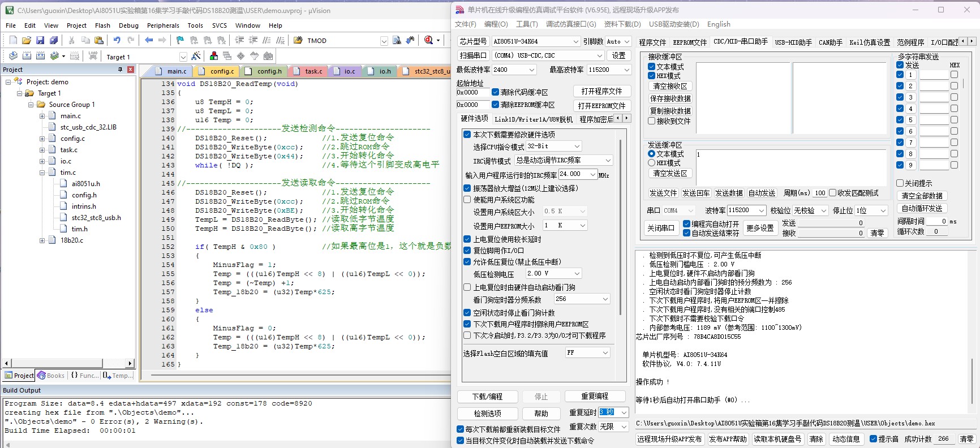Click the Translate current file icon
This screenshot has height=448, width=980.
tap(13, 55)
